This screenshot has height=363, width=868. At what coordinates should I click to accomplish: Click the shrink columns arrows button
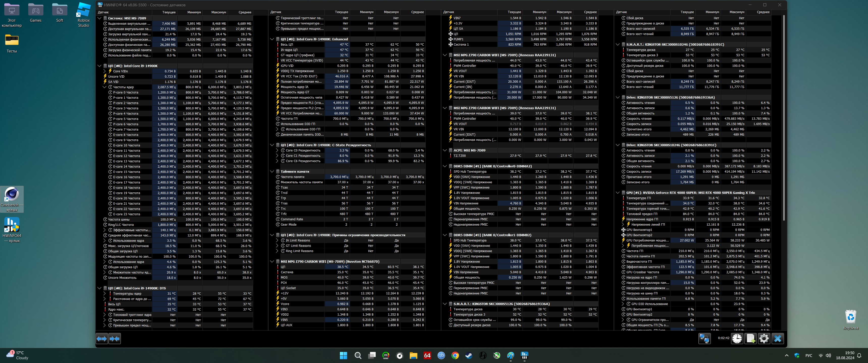click(x=115, y=338)
